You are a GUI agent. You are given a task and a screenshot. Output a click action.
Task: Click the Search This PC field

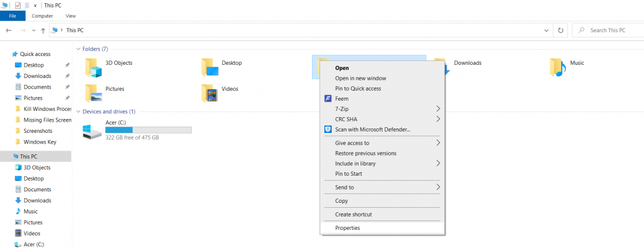coord(608,30)
